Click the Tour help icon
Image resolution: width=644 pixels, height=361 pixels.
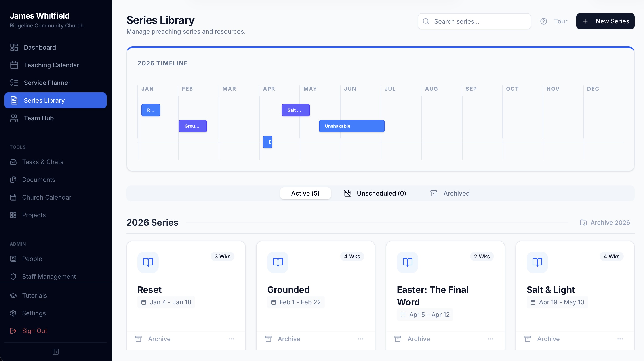pos(544,21)
